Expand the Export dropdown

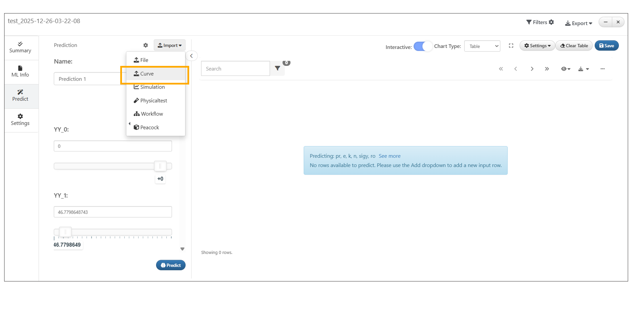coord(579,23)
